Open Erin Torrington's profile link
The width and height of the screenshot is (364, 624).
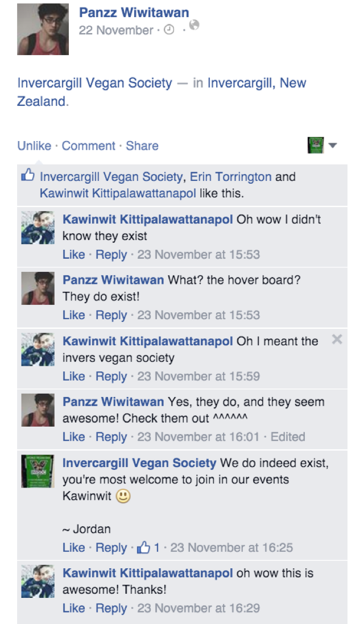[231, 177]
